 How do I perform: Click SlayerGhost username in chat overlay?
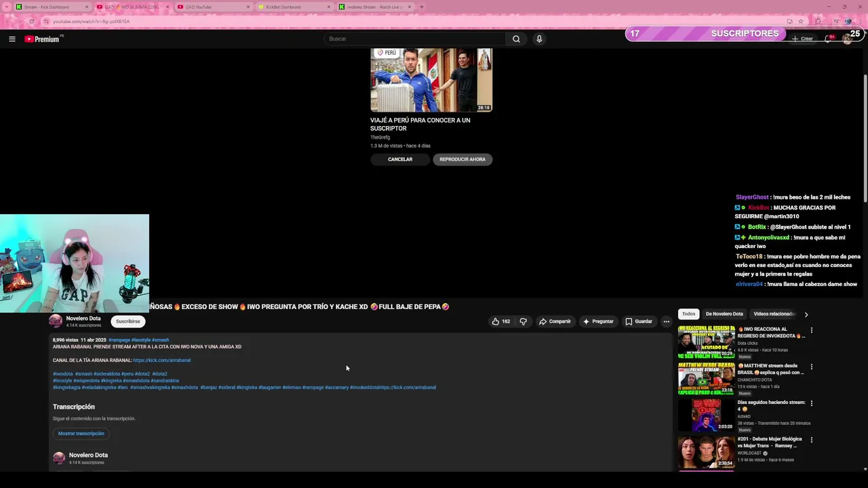tap(752, 197)
